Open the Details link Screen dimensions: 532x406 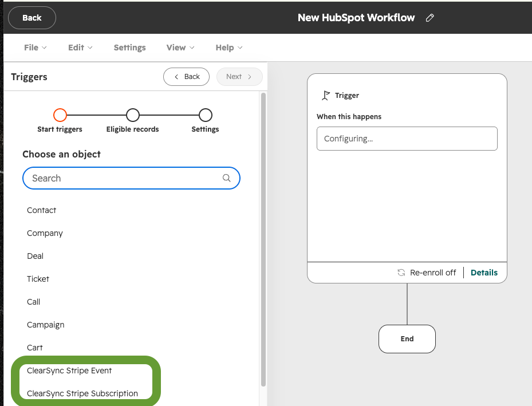coord(484,273)
